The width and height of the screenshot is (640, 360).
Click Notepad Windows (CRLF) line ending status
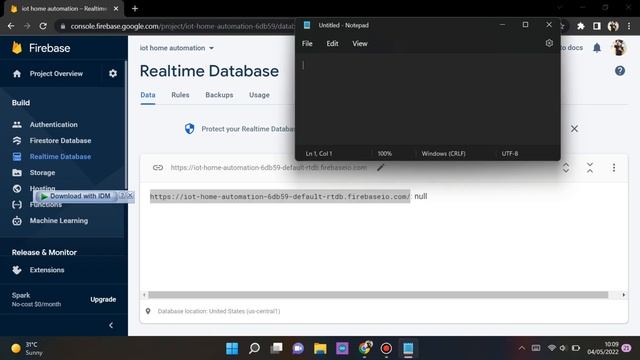tap(443, 154)
